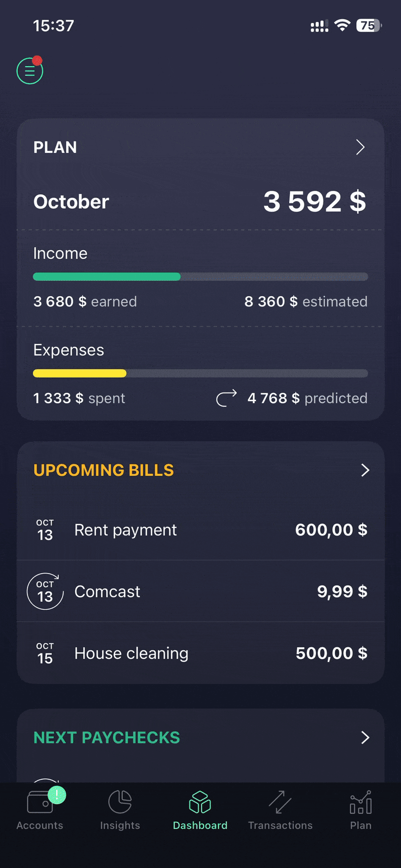The image size is (401, 868).
Task: Expand the Next Paychecks chevron
Action: click(365, 738)
